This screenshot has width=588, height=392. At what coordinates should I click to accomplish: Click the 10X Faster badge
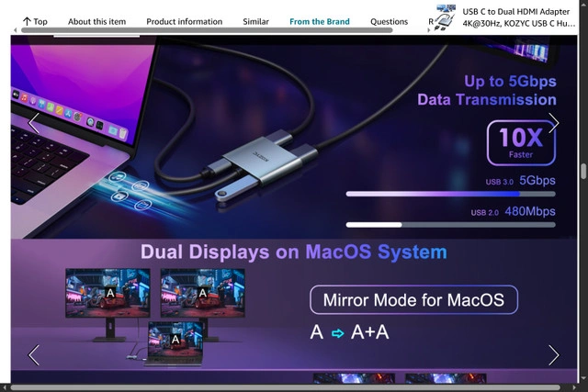click(x=521, y=140)
